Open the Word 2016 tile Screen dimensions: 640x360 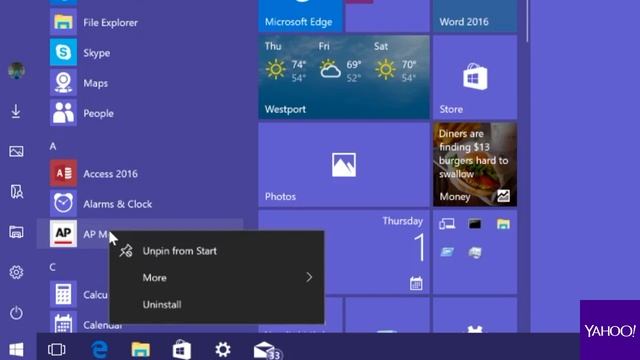pyautogui.click(x=475, y=16)
